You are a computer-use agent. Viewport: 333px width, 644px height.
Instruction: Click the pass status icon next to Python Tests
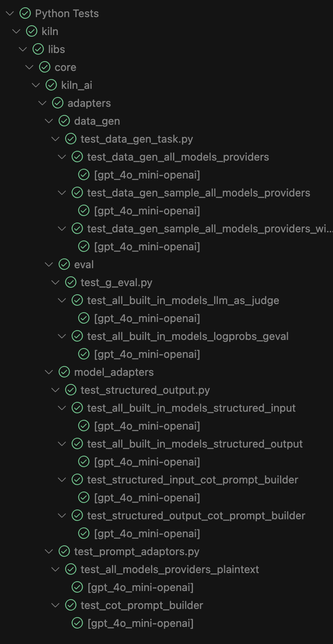25,13
